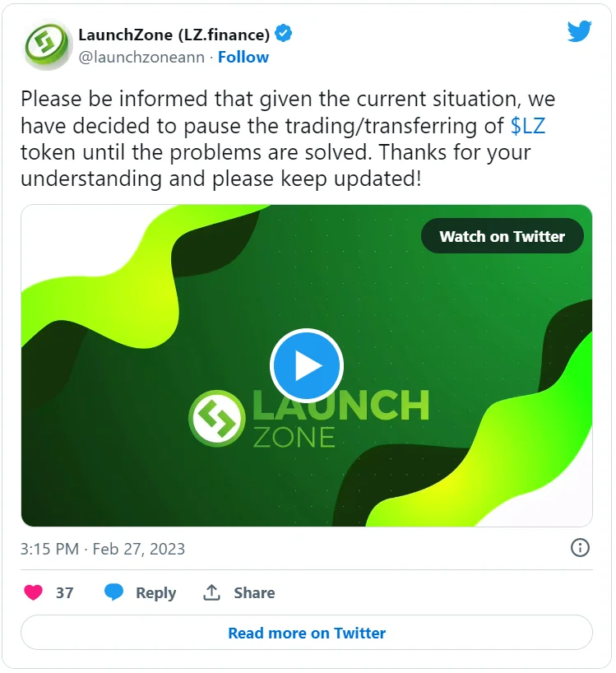This screenshot has width=616, height=673.
Task: Like the tweet with the heart icon
Action: click(33, 592)
